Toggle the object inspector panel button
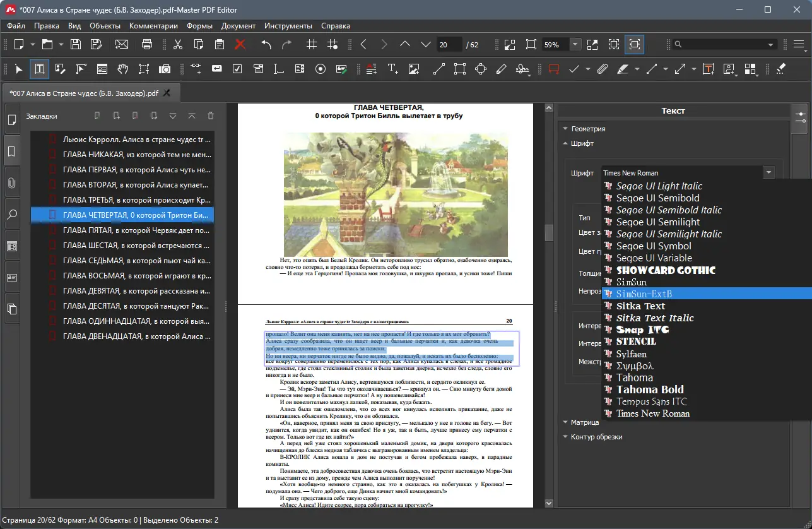The image size is (812, 529). [x=800, y=117]
